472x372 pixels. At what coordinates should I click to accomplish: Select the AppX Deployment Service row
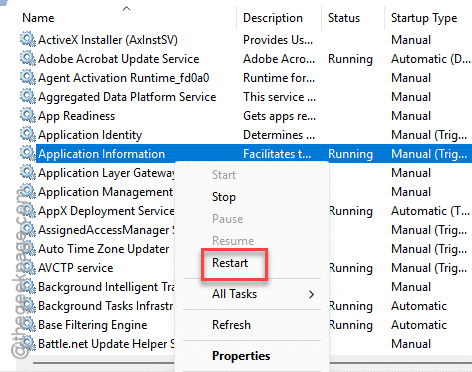[x=106, y=211]
